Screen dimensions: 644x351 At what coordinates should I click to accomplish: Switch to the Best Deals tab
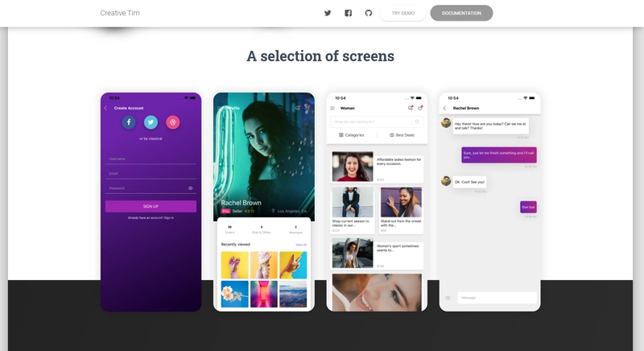[402, 135]
